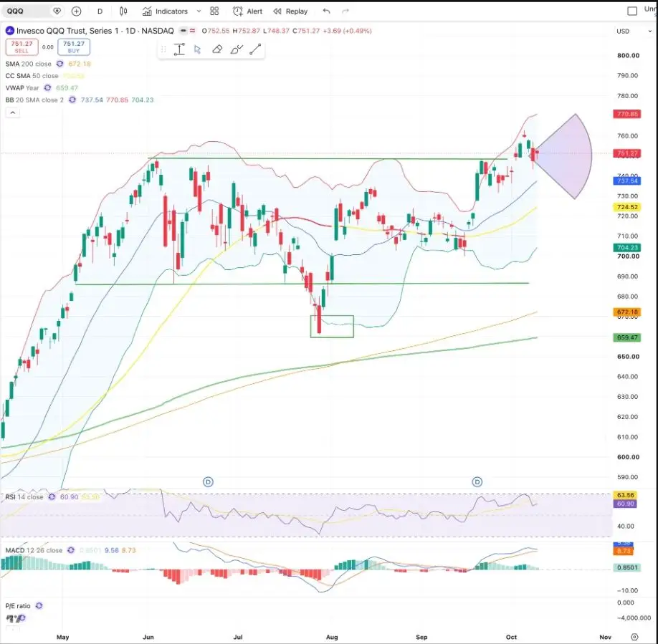Click the Invesco QQQ Trust symbol logo
658x644 pixels.
coord(9,31)
